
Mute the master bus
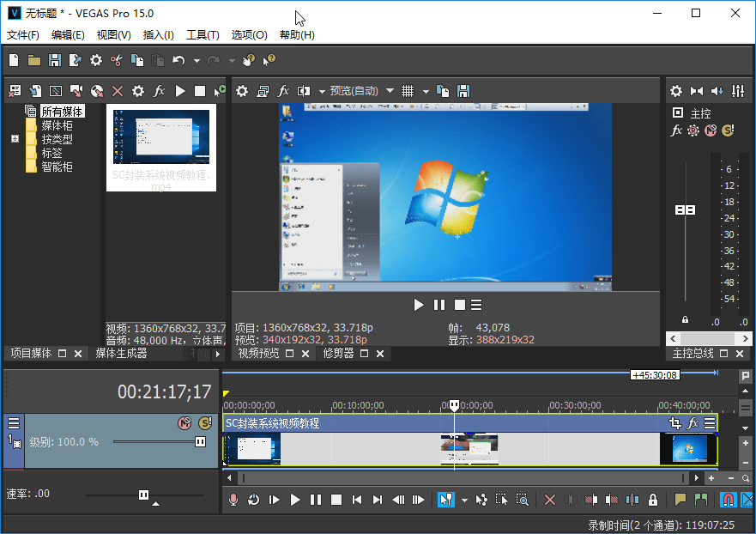point(711,130)
